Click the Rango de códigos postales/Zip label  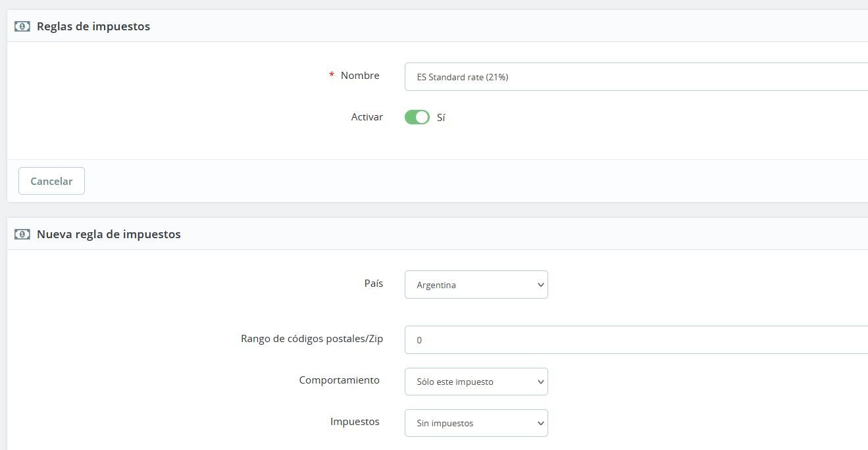point(312,339)
